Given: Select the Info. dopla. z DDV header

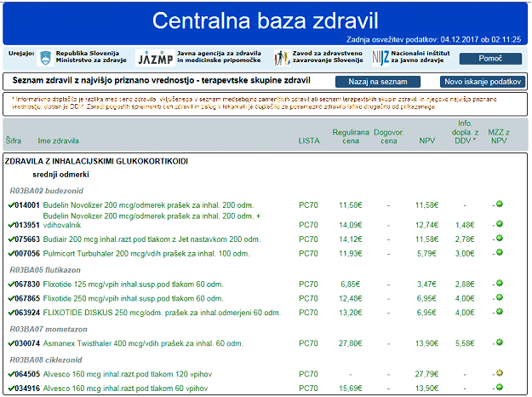Looking at the screenshot, I should [465, 132].
